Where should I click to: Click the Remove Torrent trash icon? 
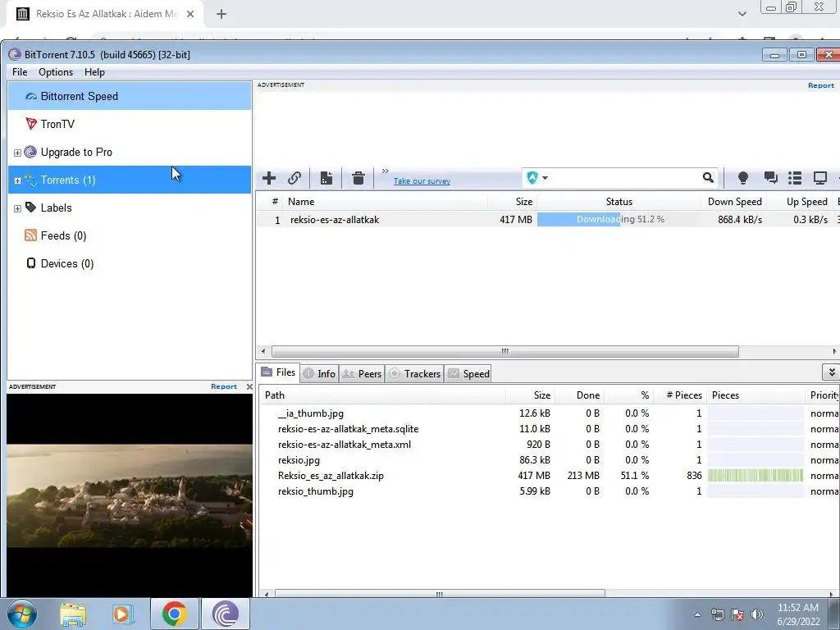[x=358, y=178]
